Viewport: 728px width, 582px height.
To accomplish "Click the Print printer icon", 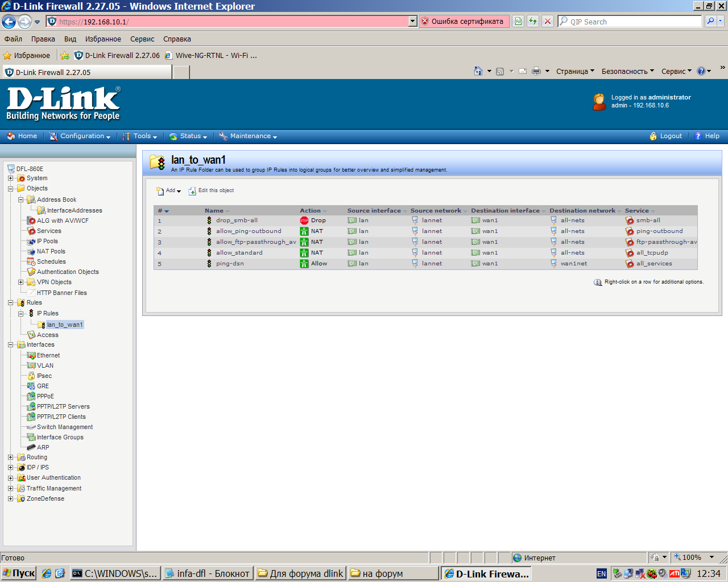I will point(536,72).
